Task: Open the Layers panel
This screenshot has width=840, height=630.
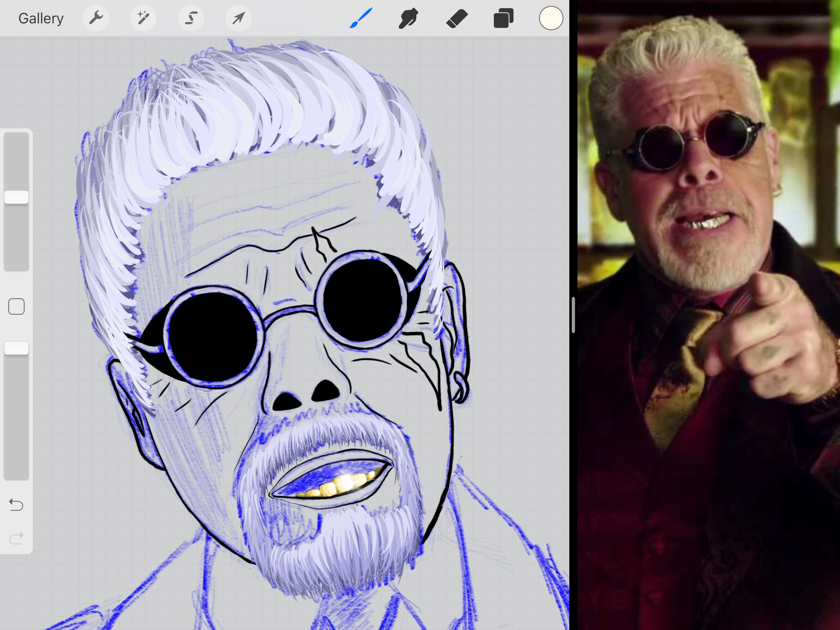Action: coord(504,18)
